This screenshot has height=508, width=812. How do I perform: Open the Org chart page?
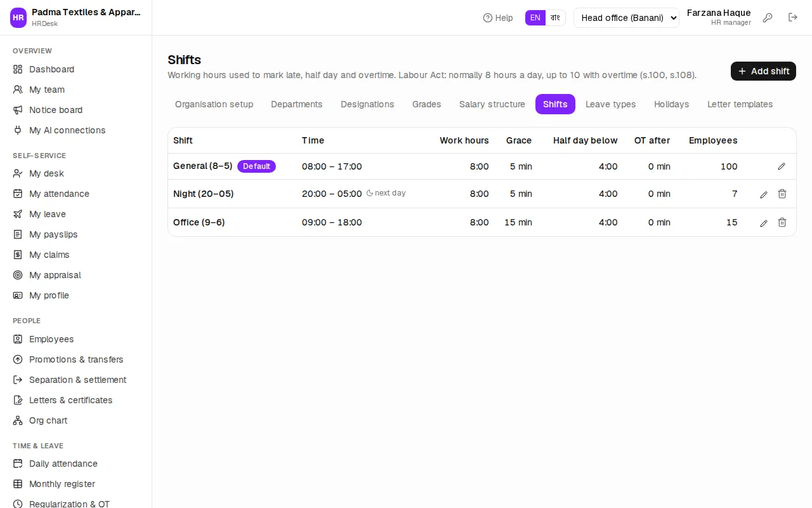(76, 420)
